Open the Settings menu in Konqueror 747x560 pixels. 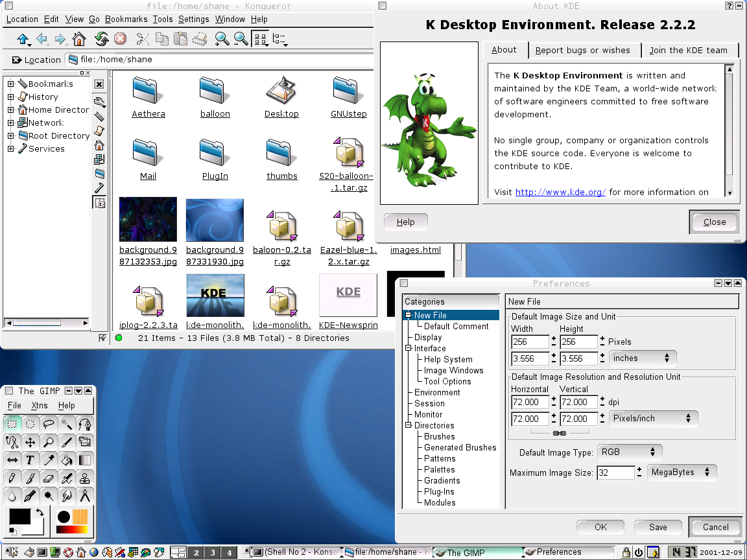click(x=193, y=19)
